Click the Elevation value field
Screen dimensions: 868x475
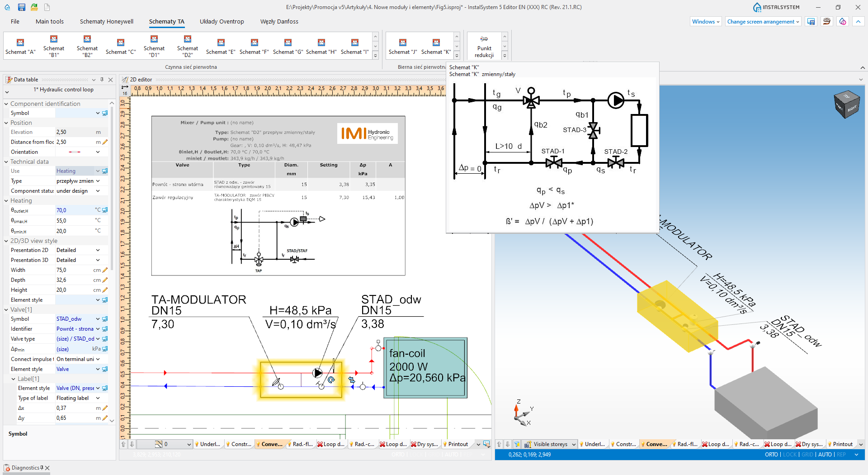(75, 132)
